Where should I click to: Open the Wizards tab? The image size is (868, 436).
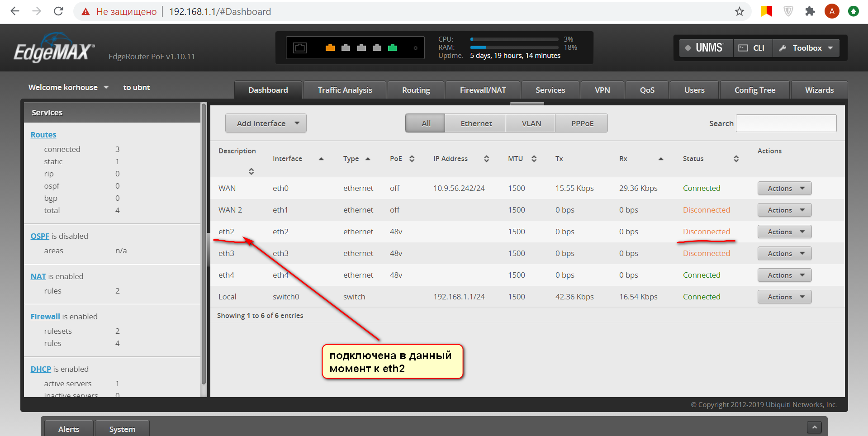click(819, 90)
